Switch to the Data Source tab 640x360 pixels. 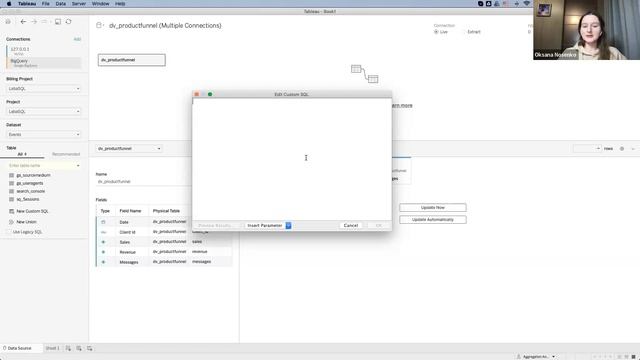tap(20, 348)
